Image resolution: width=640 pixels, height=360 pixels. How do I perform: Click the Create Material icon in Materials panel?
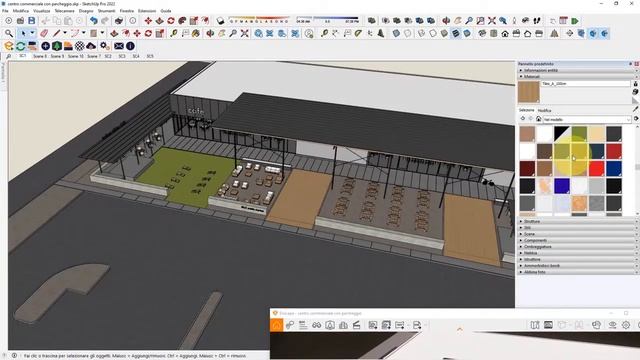pos(636,92)
